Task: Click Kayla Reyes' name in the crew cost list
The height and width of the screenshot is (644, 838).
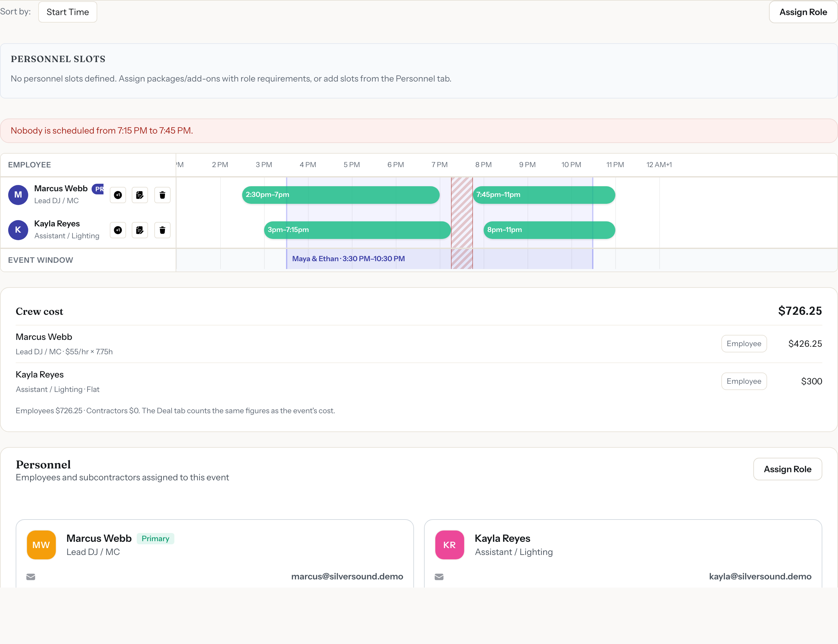Action: click(x=40, y=374)
